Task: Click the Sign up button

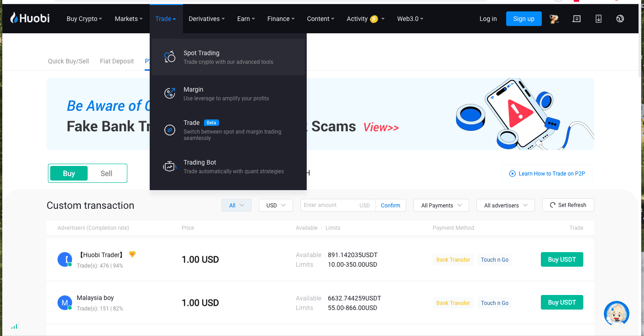Action: point(524,19)
